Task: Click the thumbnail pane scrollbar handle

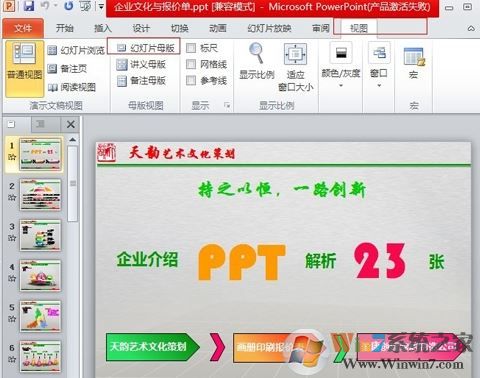Action: click(x=72, y=184)
